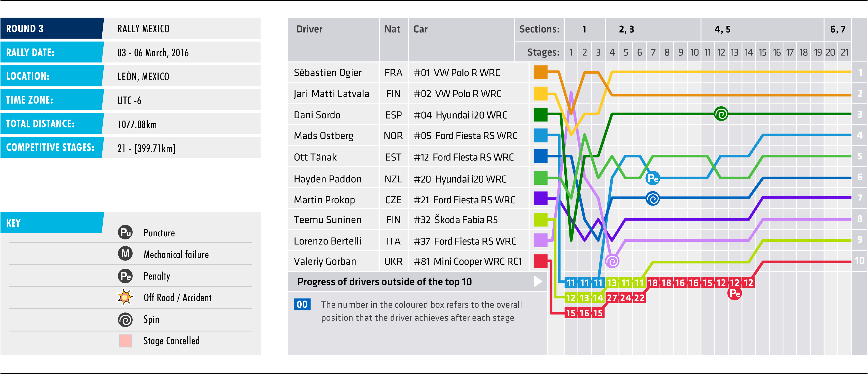Click the 'Car' column header
The image size is (868, 374).
[x=421, y=29]
